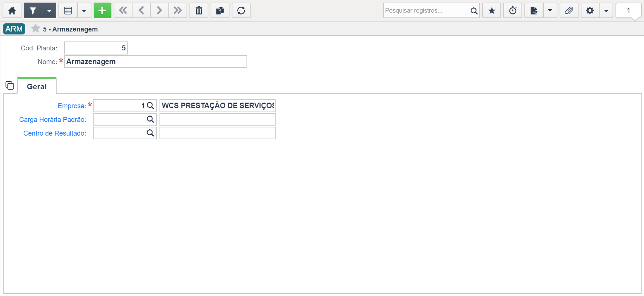
Task: Look up Carga Horária Padrão magnifier
Action: click(x=150, y=119)
